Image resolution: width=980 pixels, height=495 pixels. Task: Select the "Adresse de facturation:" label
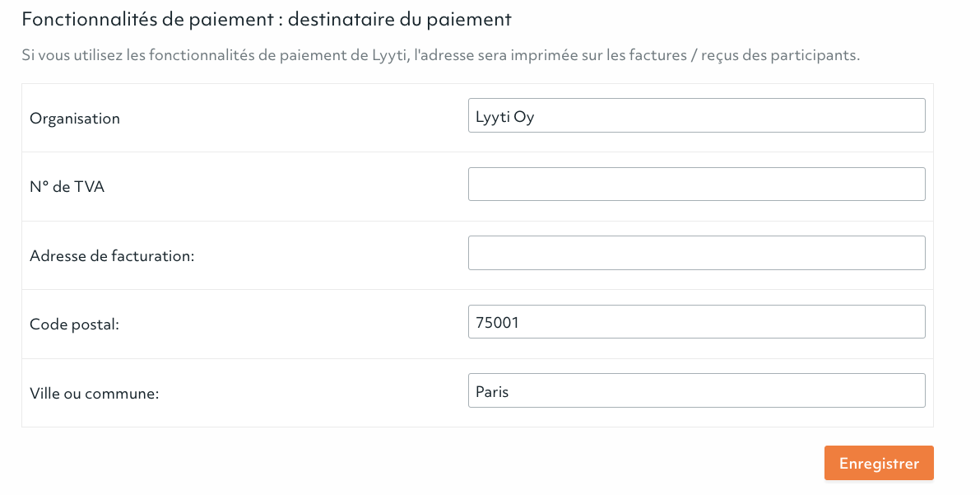(x=112, y=255)
